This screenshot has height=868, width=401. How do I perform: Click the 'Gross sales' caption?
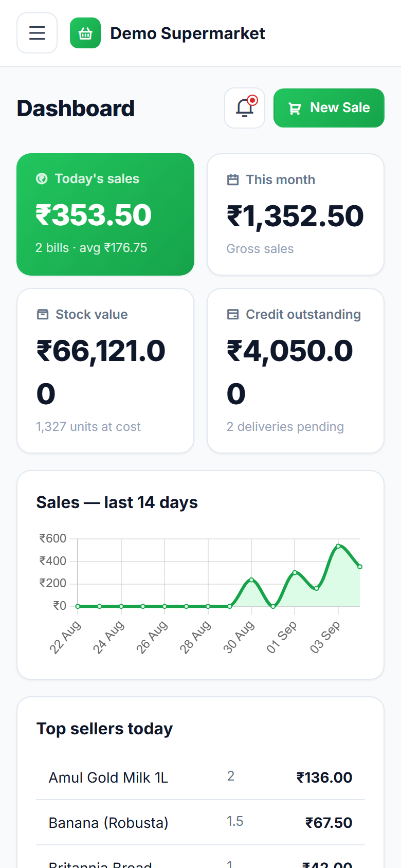(x=260, y=249)
